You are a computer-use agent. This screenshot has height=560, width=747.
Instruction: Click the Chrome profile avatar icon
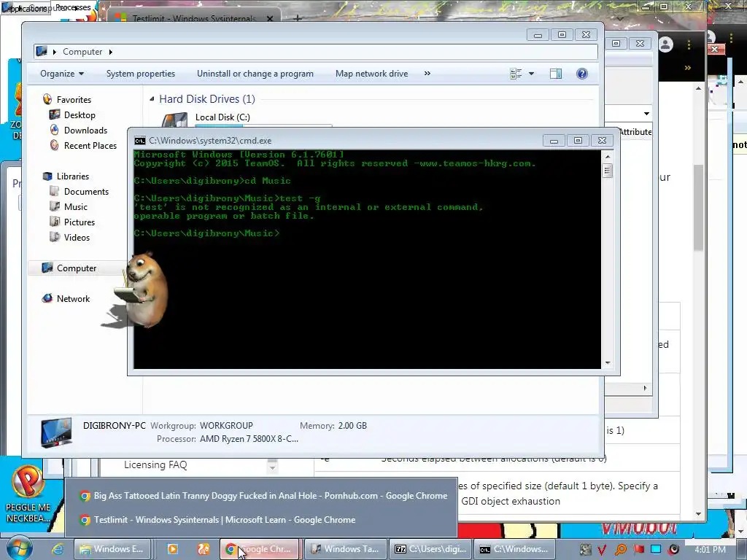(x=665, y=44)
